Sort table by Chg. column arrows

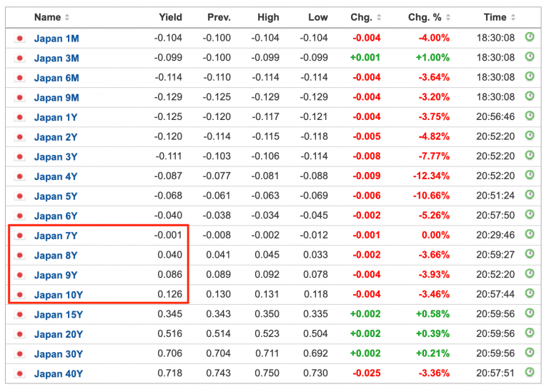378,17
